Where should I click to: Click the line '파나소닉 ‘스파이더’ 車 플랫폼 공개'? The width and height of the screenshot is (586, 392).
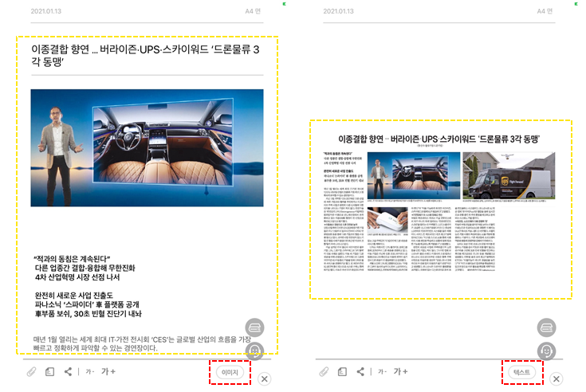(x=87, y=304)
